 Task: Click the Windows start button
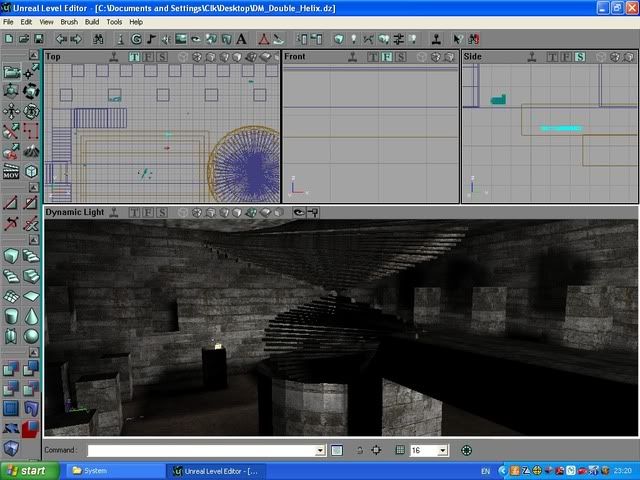pyautogui.click(x=27, y=470)
